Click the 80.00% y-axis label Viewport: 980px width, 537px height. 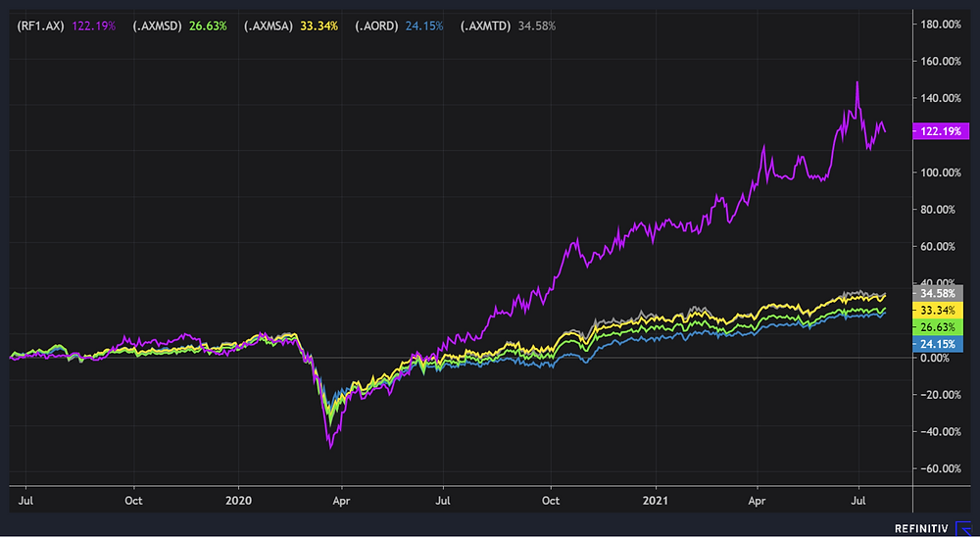(x=939, y=210)
